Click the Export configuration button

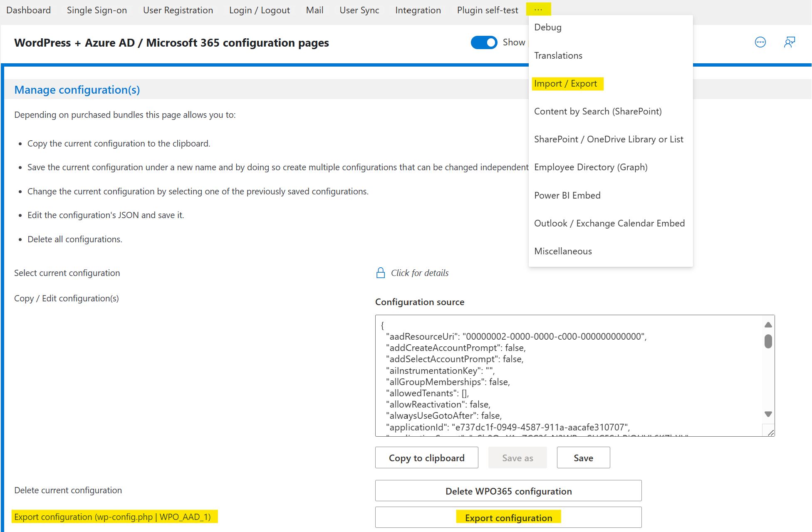tap(508, 517)
